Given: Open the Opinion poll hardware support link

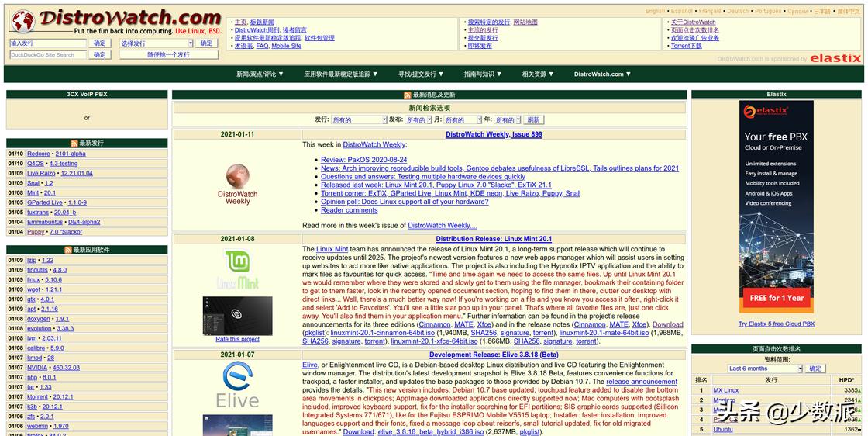Looking at the screenshot, I should tap(405, 202).
